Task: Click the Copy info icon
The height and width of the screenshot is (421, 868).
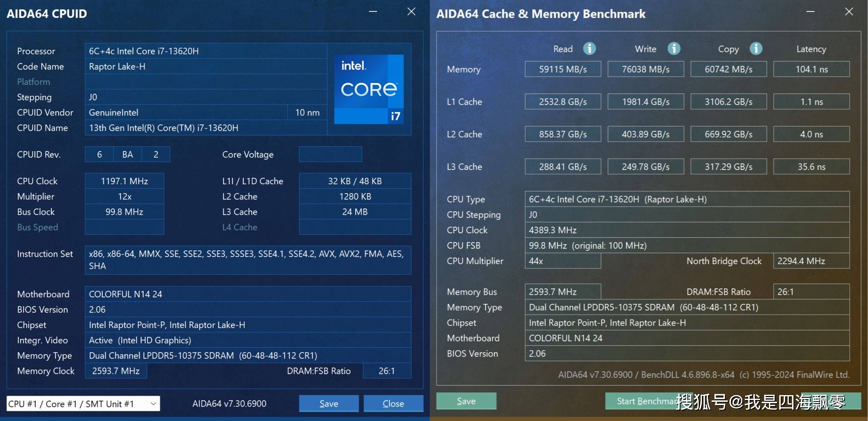Action: click(756, 48)
